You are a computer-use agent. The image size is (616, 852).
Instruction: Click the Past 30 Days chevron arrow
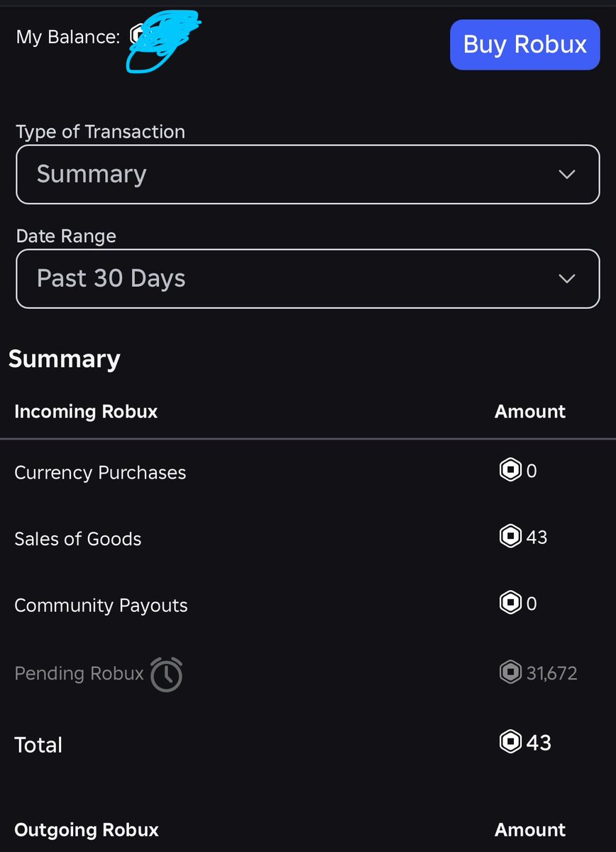pos(566,279)
